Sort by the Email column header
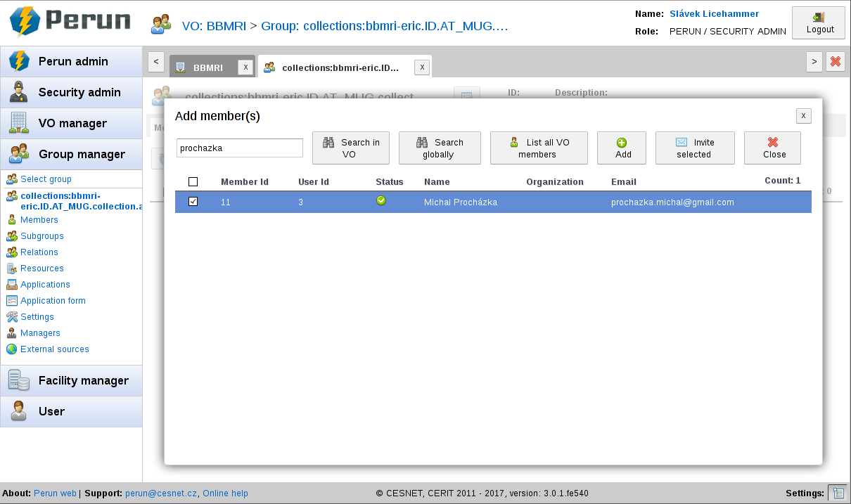Image resolution: width=851 pixels, height=504 pixels. click(x=624, y=182)
